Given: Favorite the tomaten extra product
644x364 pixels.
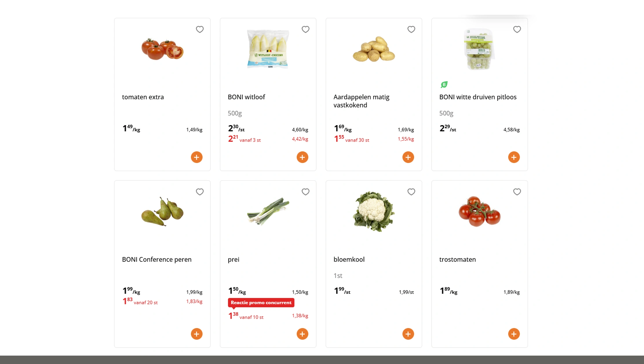Looking at the screenshot, I should [200, 29].
